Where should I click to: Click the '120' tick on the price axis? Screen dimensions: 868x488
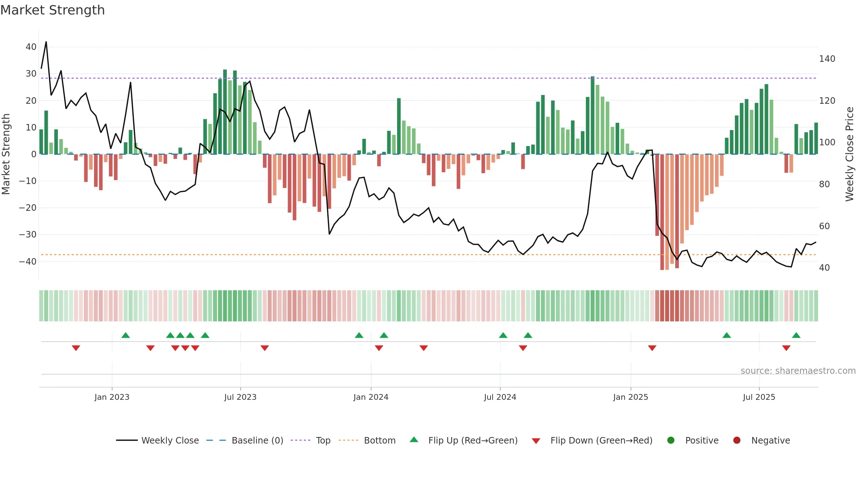(827, 100)
